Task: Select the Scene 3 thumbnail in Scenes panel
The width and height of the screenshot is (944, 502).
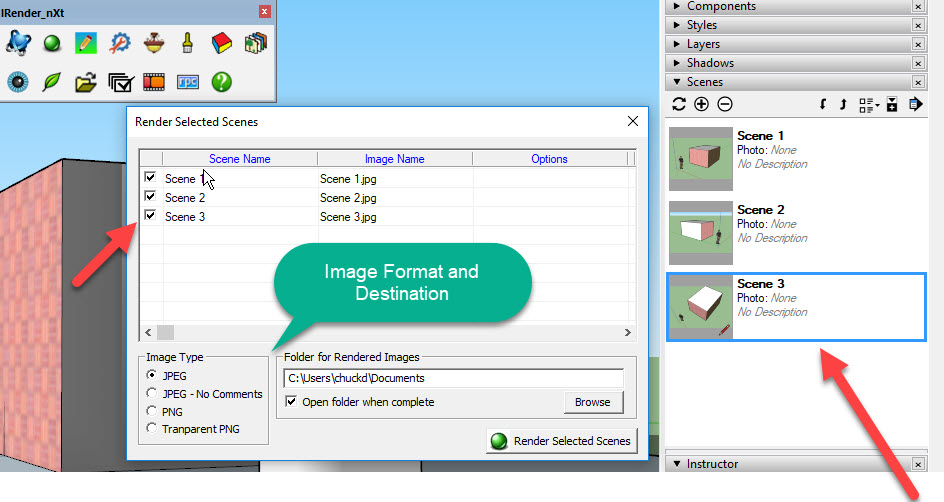Action: point(701,306)
